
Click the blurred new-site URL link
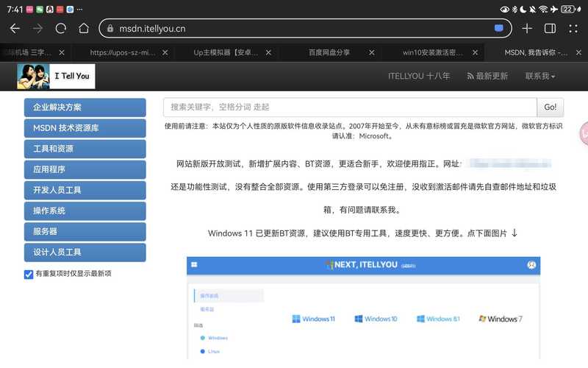pos(509,163)
